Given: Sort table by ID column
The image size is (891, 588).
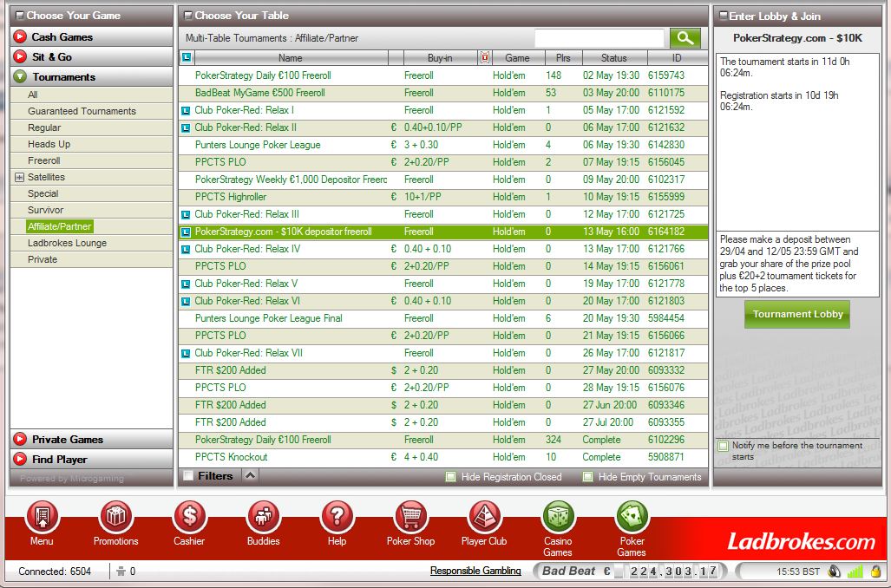Looking at the screenshot, I should 677,57.
